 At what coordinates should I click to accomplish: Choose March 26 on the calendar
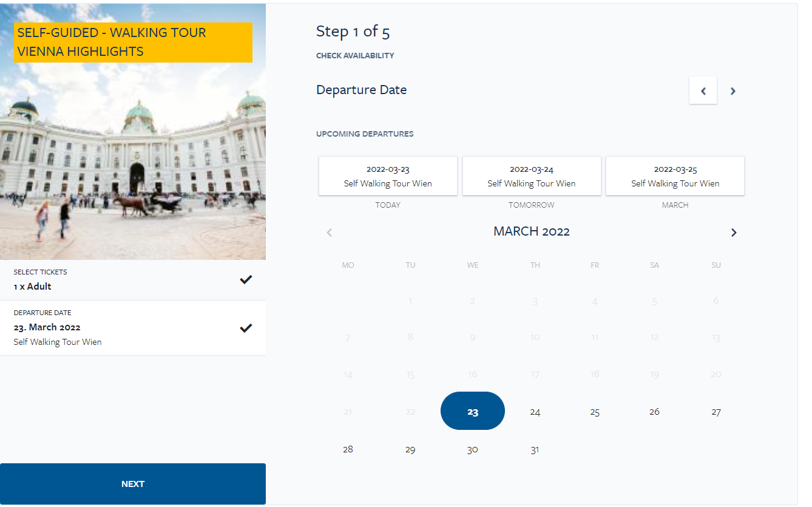[654, 412]
